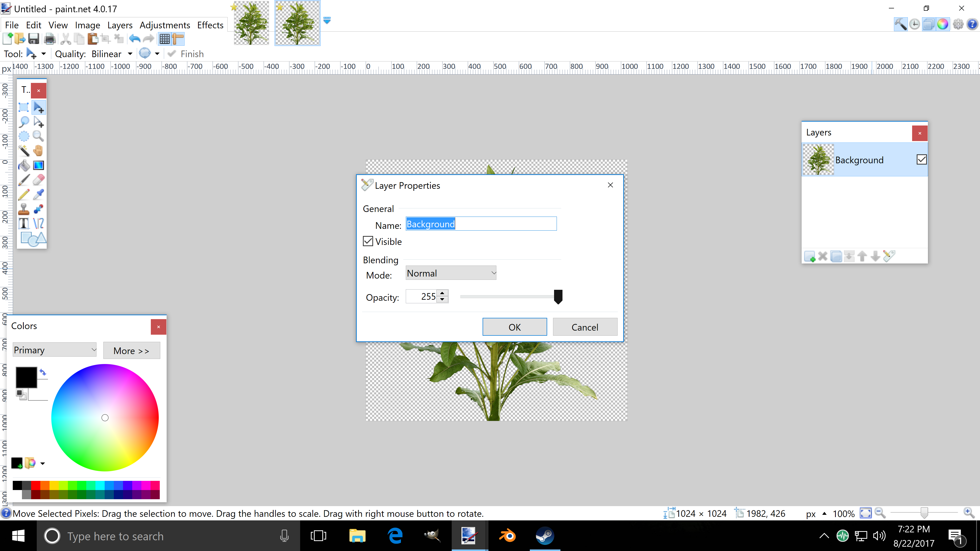The height and width of the screenshot is (551, 980).
Task: Choose the Clone Stamp tool
Action: [23, 209]
